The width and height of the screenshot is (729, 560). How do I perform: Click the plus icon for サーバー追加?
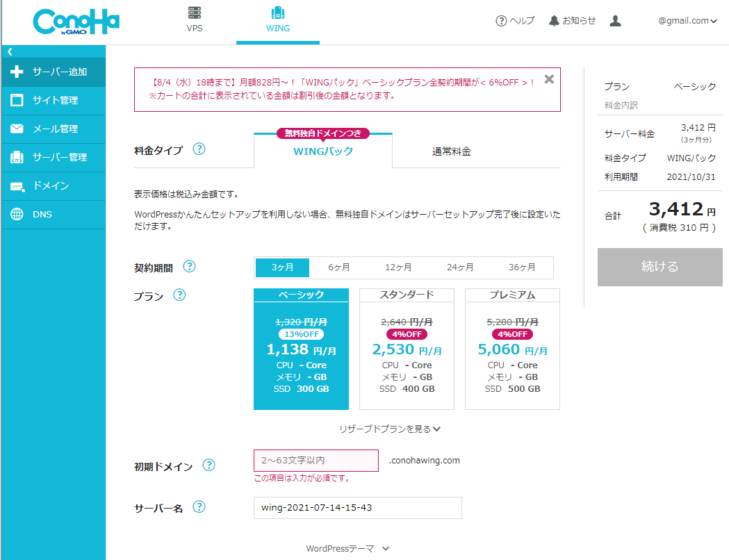coord(17,72)
